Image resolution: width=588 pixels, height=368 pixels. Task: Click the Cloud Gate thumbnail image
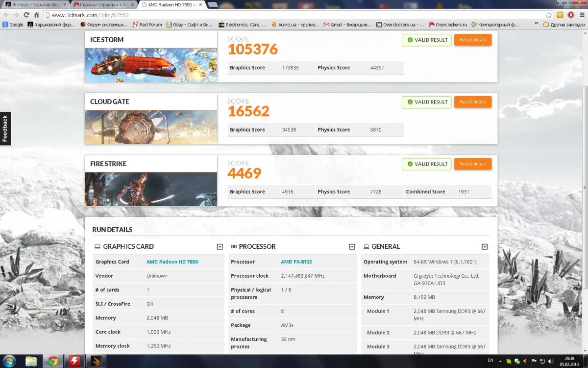[151, 127]
